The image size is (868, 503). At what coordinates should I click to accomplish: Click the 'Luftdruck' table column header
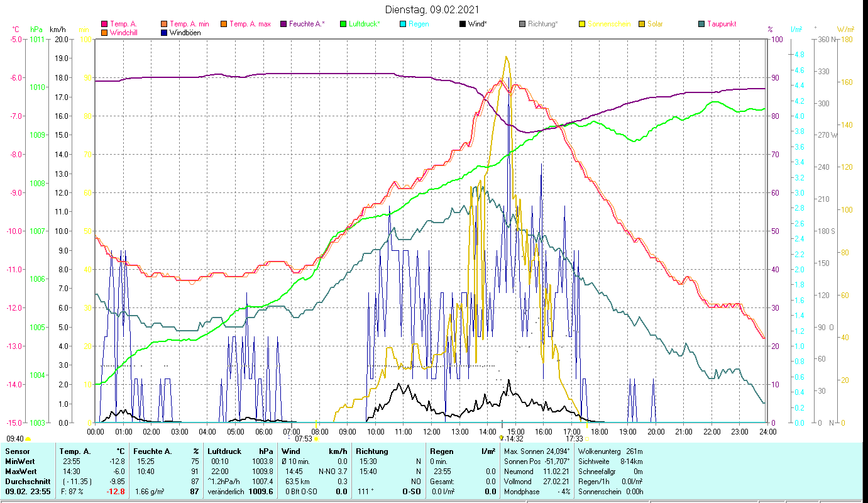click(224, 451)
